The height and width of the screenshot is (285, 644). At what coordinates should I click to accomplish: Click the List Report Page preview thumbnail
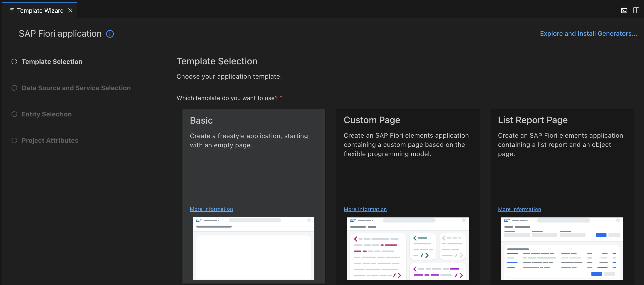562,249
